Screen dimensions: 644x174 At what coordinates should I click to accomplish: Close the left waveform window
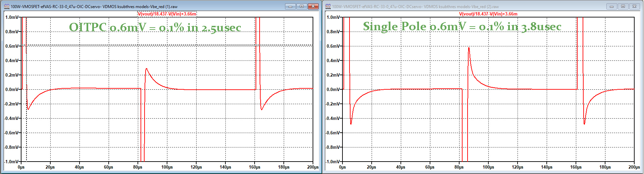coord(313,6)
